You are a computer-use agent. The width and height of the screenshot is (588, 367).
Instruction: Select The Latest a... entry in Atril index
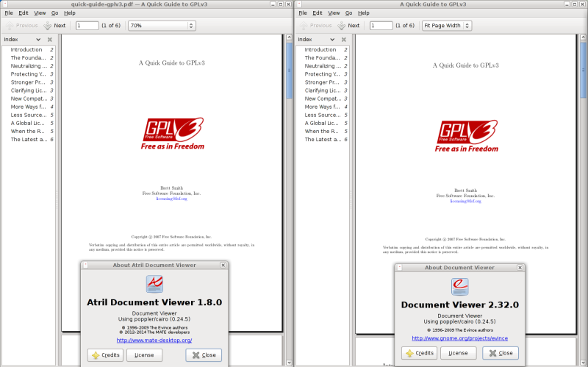(x=29, y=139)
